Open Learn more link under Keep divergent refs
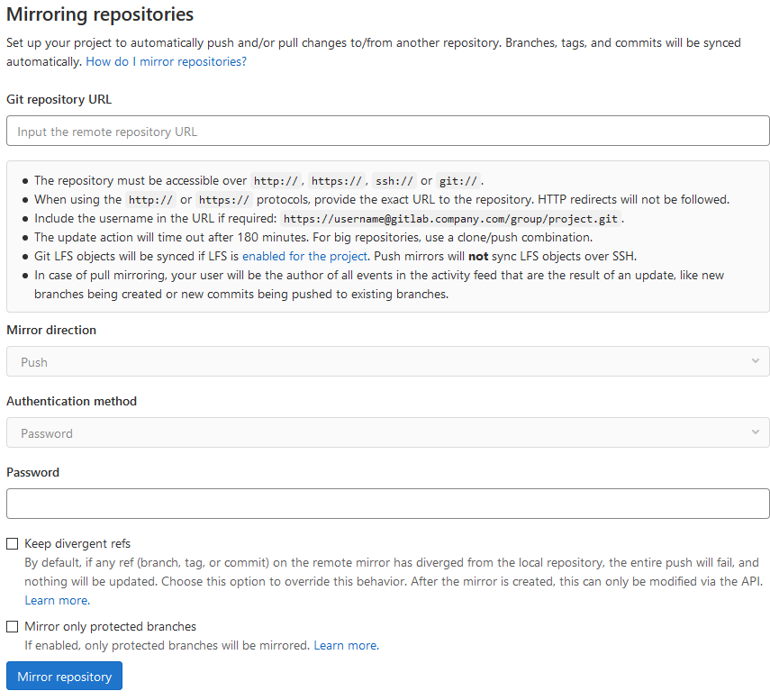The width and height of the screenshot is (770, 700). tap(58, 600)
